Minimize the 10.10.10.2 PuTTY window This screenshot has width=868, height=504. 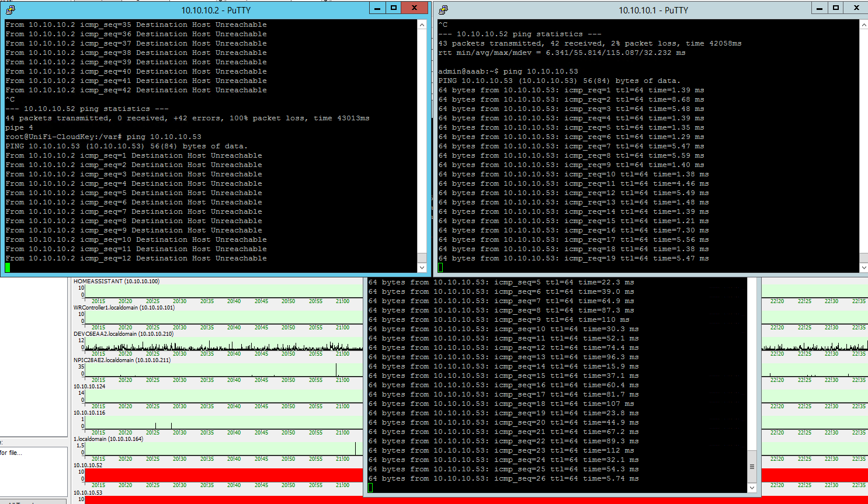click(x=377, y=8)
